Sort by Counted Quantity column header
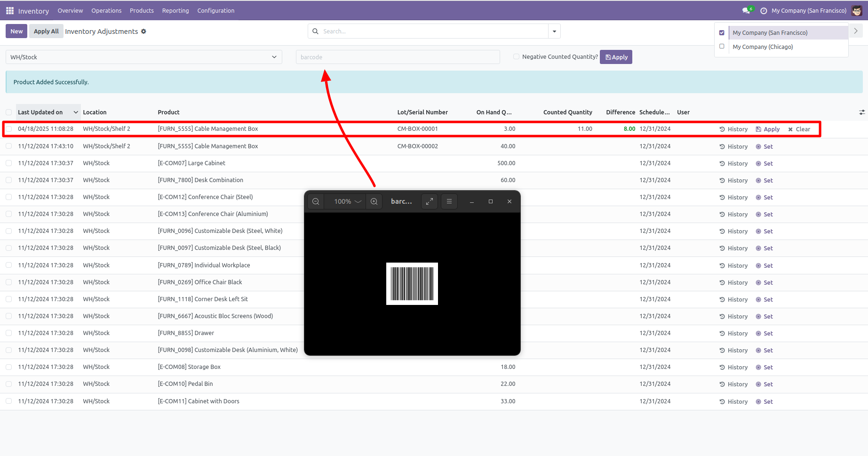This screenshot has height=456, width=868. pyautogui.click(x=567, y=112)
